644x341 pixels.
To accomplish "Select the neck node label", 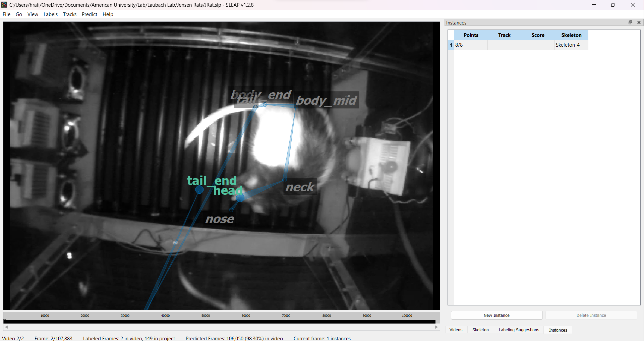I will (x=300, y=187).
